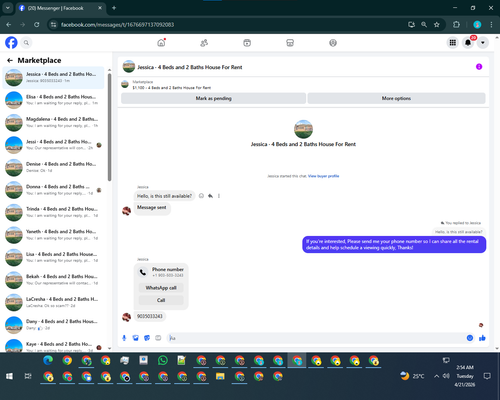Open Jessi's conversation in the list
The width and height of the screenshot is (500, 400).
[53, 145]
